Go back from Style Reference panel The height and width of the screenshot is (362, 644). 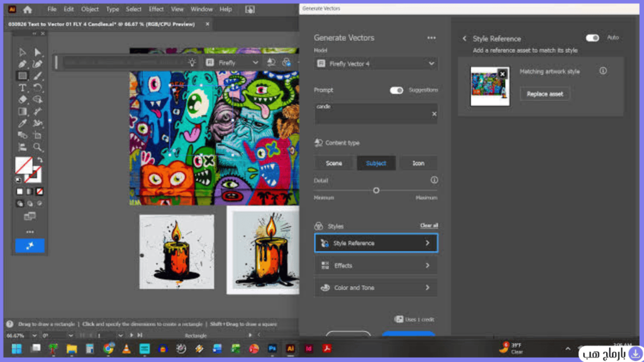click(465, 38)
